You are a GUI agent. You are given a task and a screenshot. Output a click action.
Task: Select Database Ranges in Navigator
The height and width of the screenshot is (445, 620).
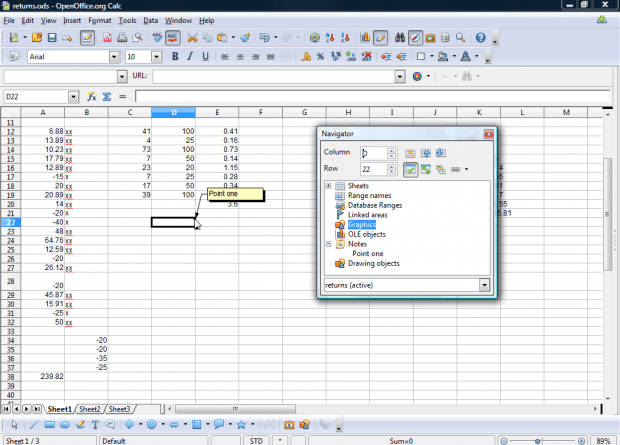(x=375, y=205)
